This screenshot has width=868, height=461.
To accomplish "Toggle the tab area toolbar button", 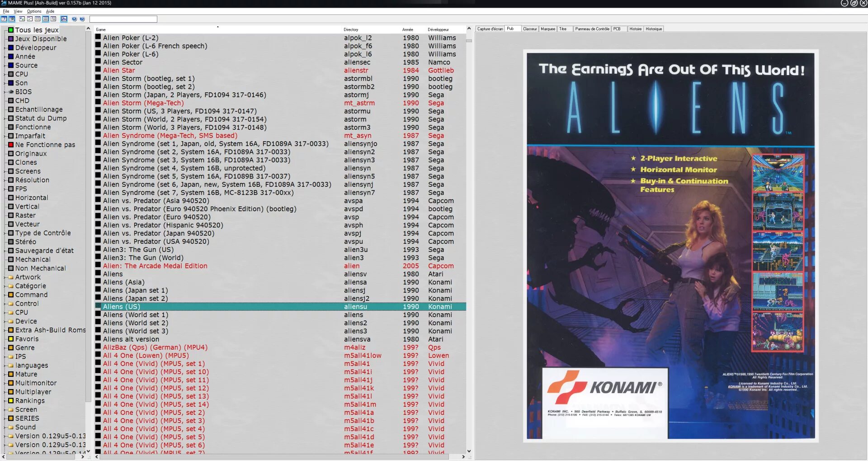I will coord(64,19).
